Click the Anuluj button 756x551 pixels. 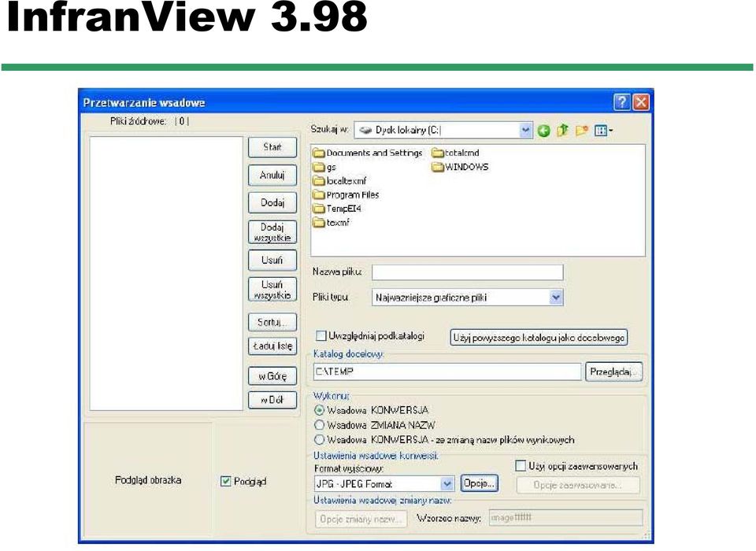(272, 175)
